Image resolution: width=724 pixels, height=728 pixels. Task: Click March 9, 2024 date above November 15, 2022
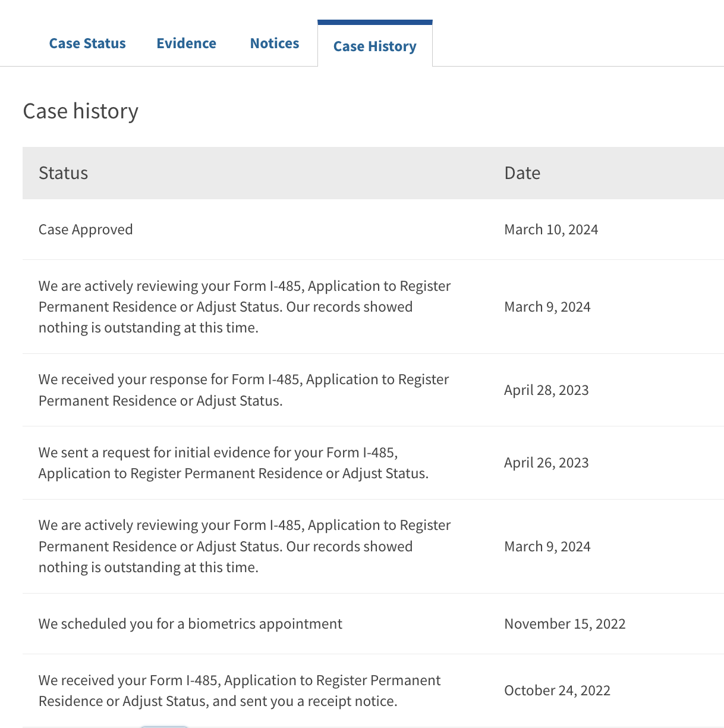pyautogui.click(x=547, y=547)
